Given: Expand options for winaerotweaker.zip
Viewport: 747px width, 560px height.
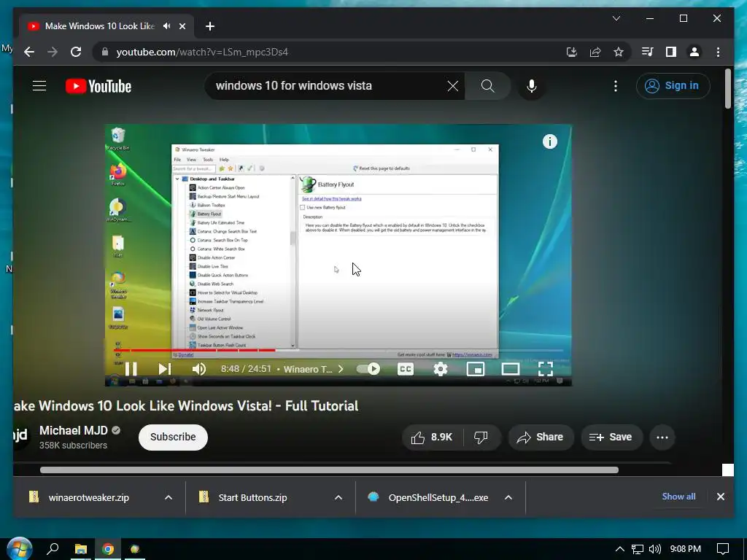Looking at the screenshot, I should click(169, 497).
